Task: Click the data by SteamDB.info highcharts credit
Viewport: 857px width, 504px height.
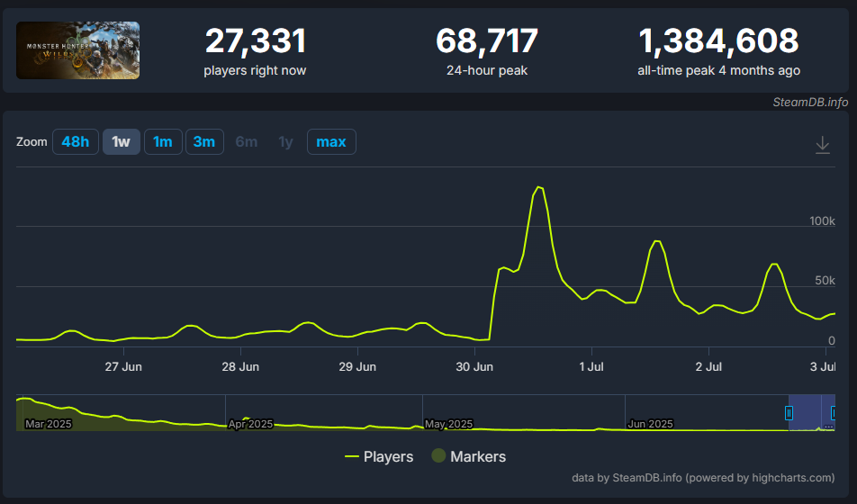Action: [x=703, y=478]
